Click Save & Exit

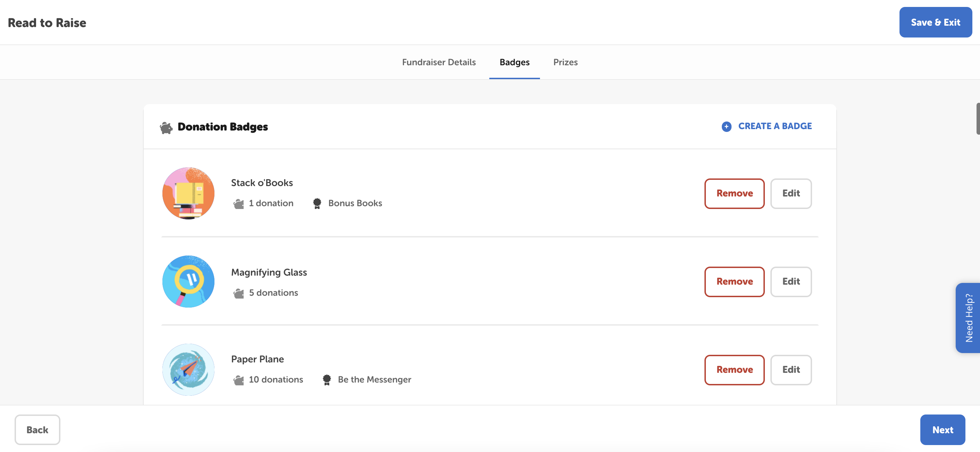click(x=936, y=22)
